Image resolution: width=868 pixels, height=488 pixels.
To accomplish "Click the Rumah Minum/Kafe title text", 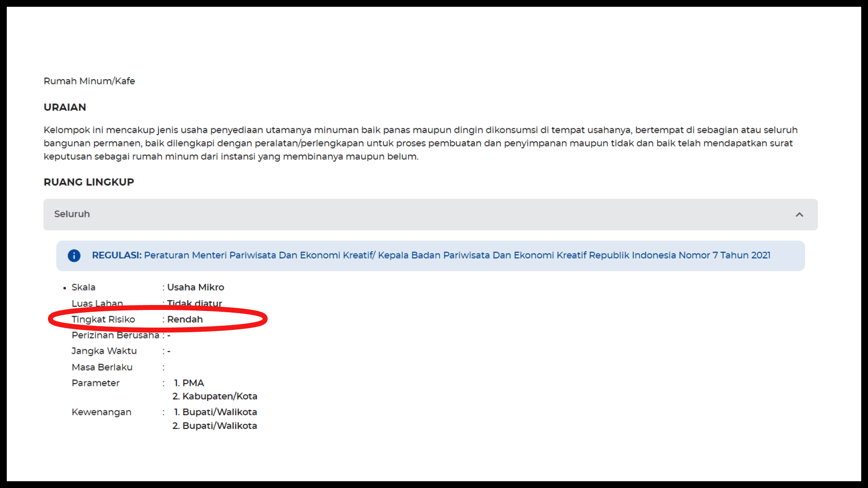I will coord(89,81).
